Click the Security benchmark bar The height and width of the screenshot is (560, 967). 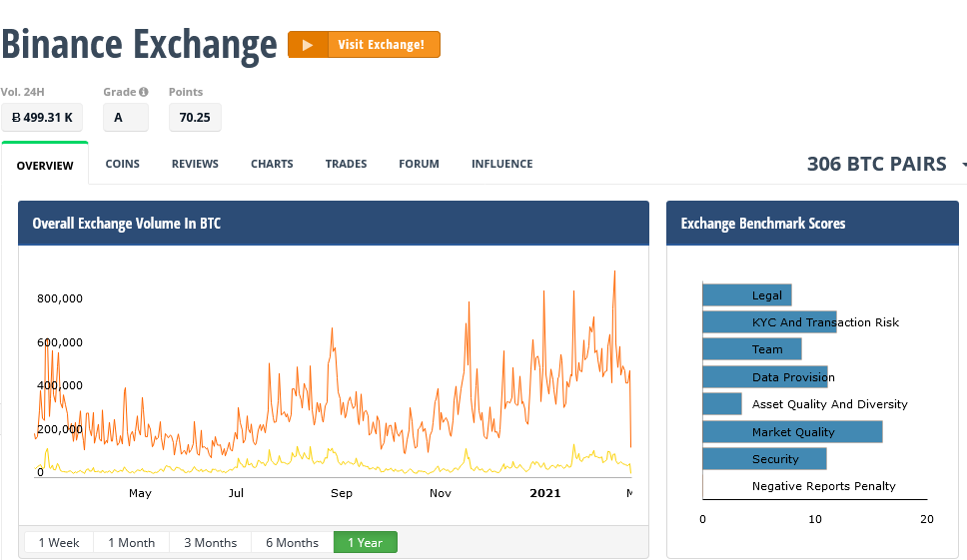point(764,459)
